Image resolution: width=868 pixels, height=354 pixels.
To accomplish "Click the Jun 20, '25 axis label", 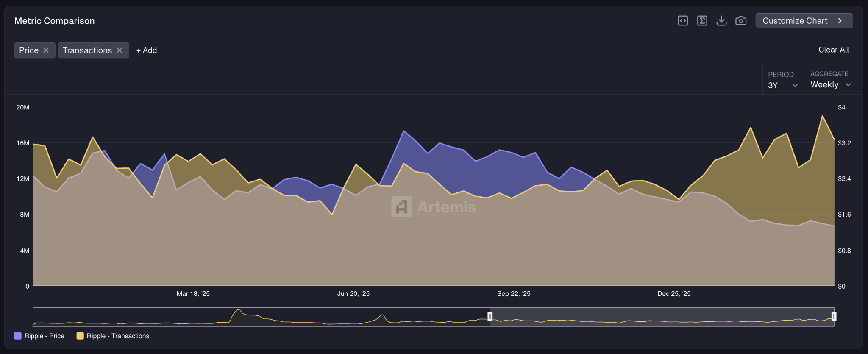I will tap(353, 293).
